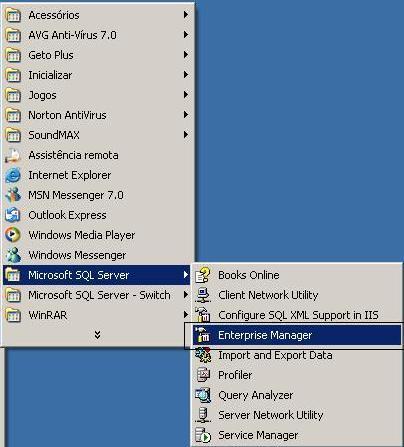Click the Books Online help icon
The image size is (404, 447).
[x=203, y=275]
